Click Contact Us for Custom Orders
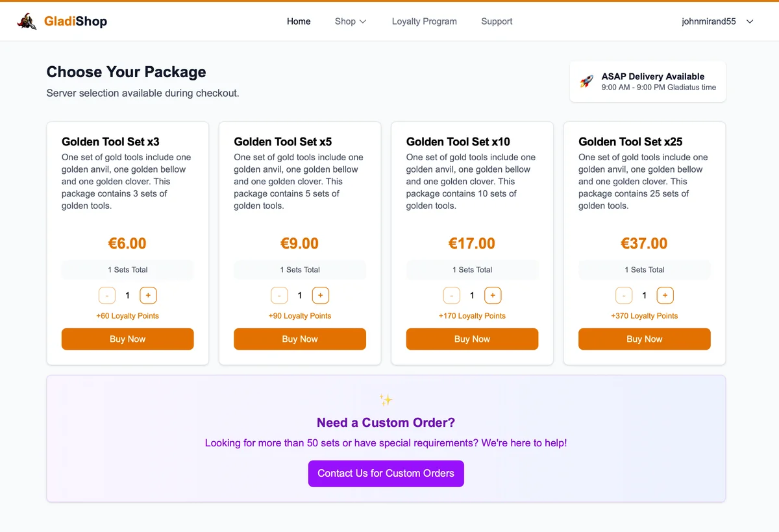 click(386, 474)
